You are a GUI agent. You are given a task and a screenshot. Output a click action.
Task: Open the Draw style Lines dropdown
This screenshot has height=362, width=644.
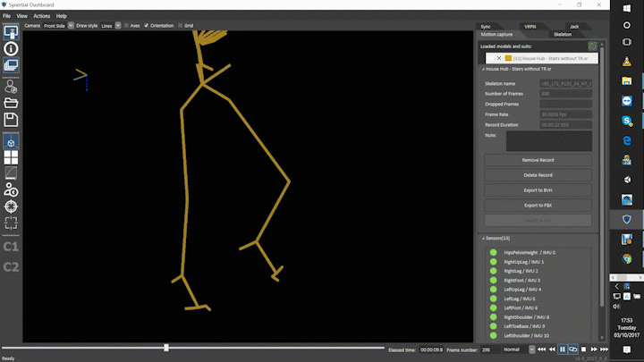[x=118, y=25]
